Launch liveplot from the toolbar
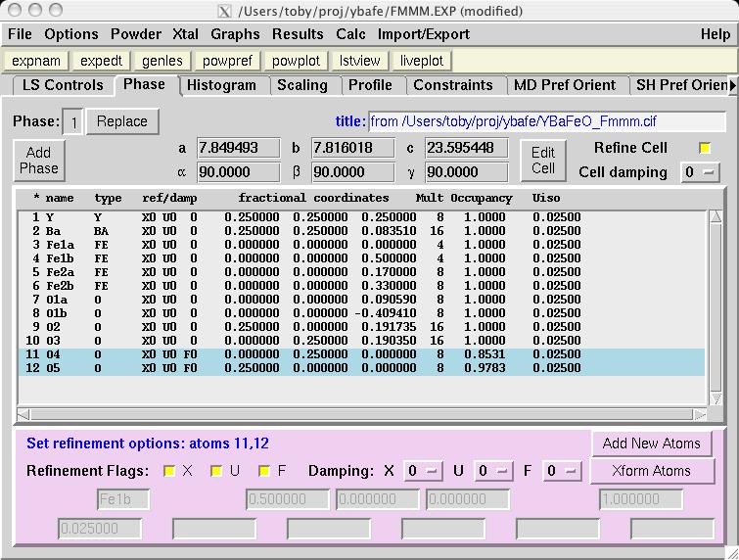 422,61
